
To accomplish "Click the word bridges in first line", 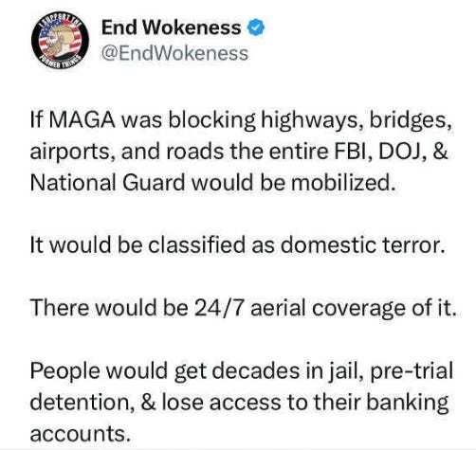I will click(x=410, y=121).
